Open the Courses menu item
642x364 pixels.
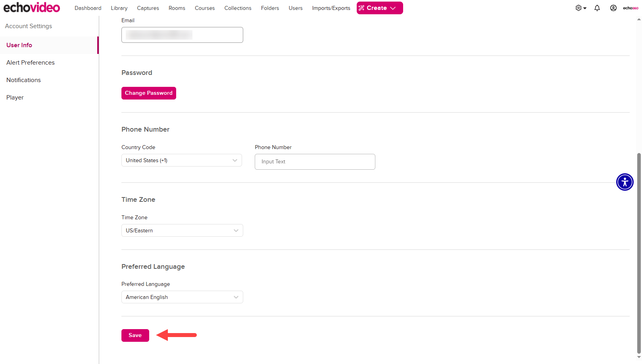(204, 8)
